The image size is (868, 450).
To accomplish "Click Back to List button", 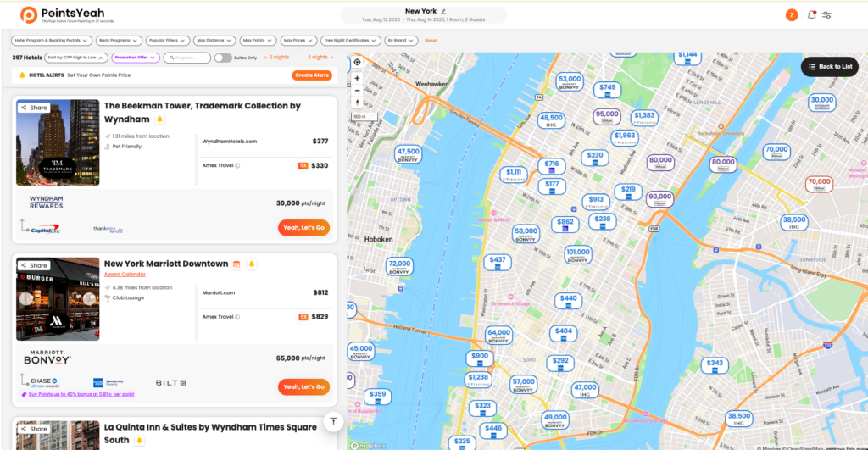I will [x=830, y=66].
